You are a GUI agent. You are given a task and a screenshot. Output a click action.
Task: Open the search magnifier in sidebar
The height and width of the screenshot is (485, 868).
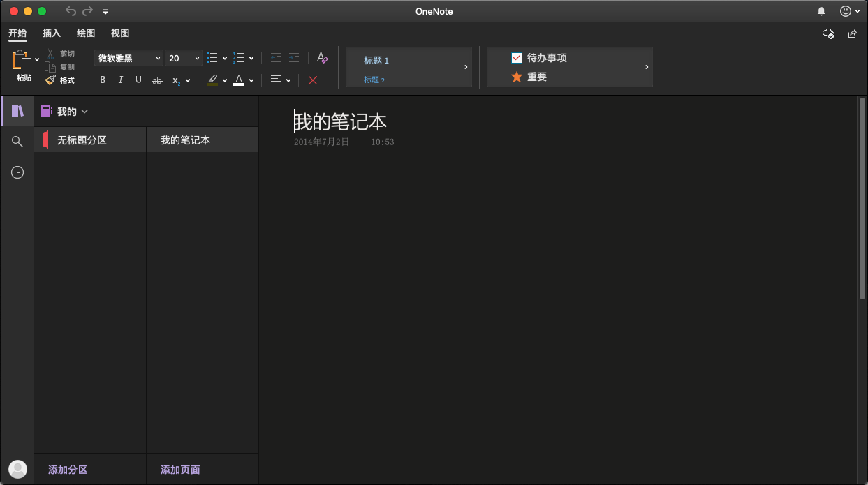[x=17, y=142]
